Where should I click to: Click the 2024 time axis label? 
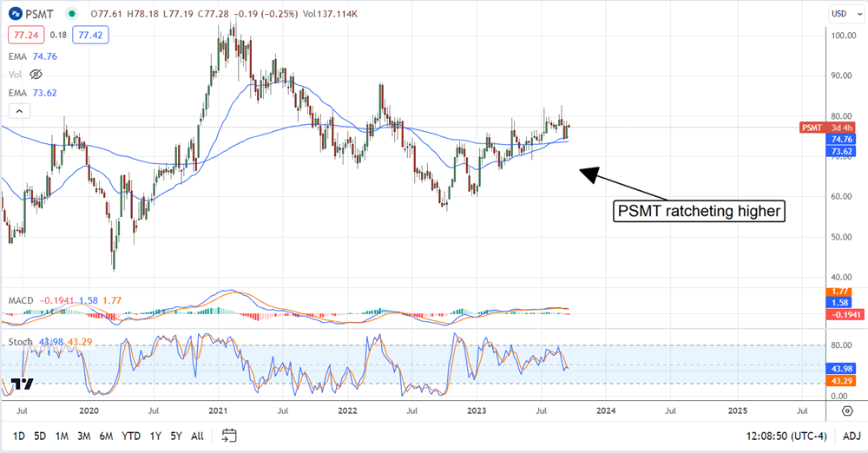[x=606, y=411]
